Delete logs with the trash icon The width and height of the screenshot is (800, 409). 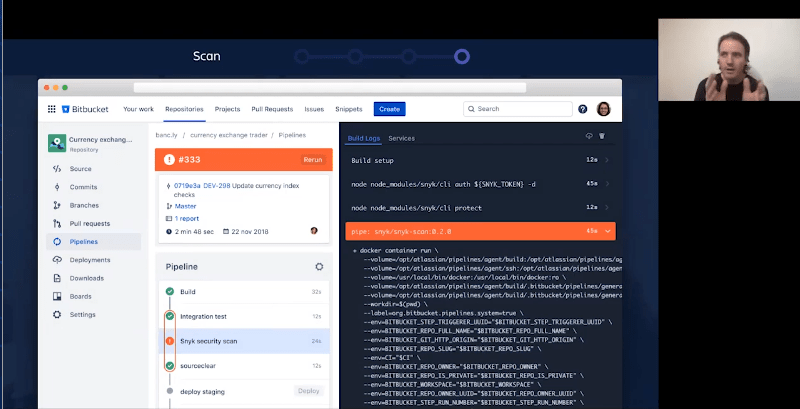click(x=602, y=136)
